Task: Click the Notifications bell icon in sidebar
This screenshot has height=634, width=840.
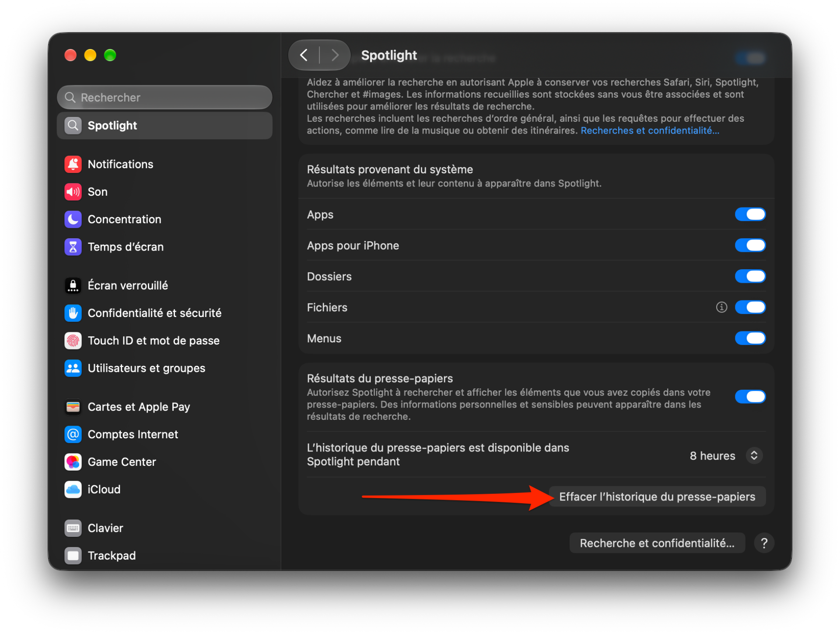Action: pyautogui.click(x=73, y=164)
